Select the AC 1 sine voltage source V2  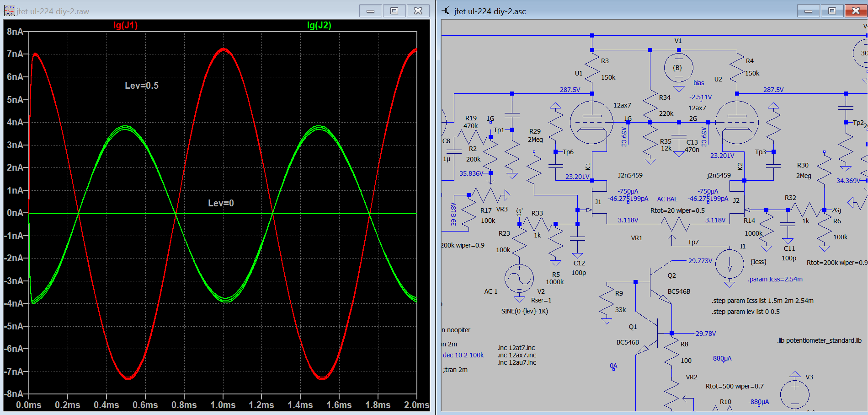pos(519,279)
